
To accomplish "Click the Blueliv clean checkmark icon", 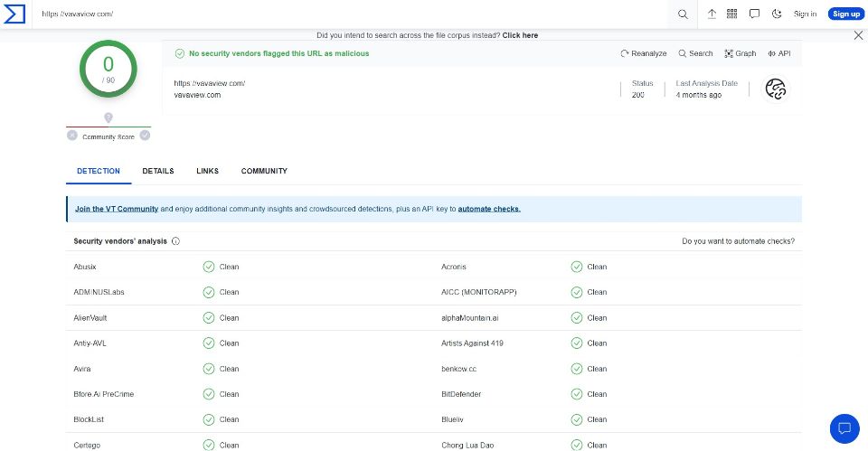I will coord(577,419).
